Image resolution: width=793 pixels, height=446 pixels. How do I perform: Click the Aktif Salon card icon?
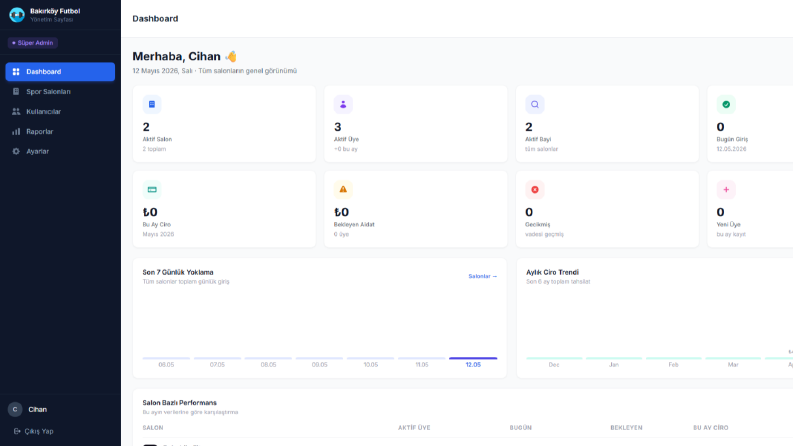point(152,104)
